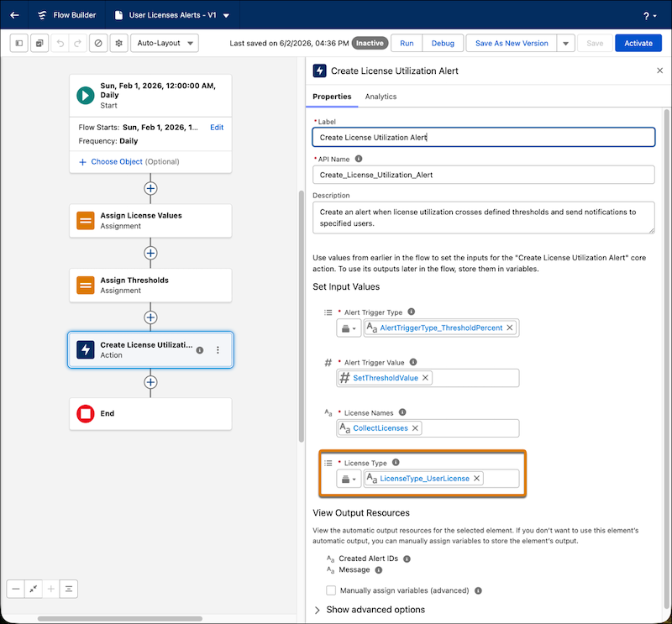Add element below the Start node
The image size is (672, 624).
tap(150, 189)
